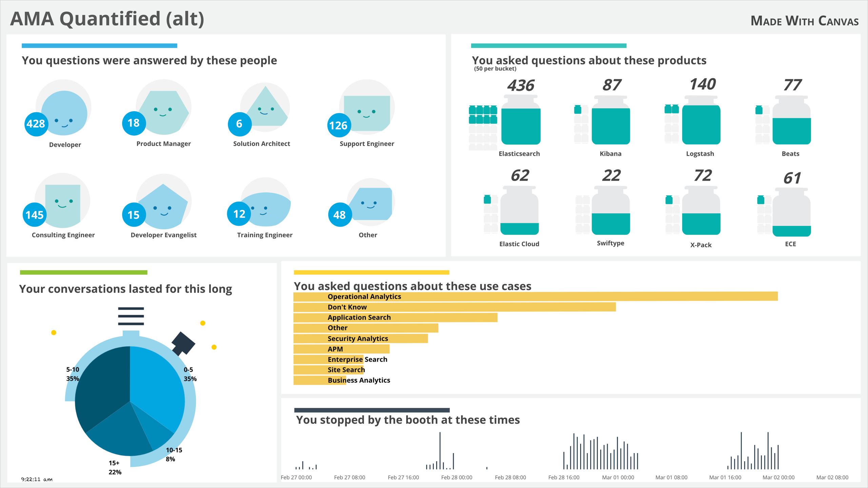Click the Training Engineer avatar icon

(x=267, y=209)
